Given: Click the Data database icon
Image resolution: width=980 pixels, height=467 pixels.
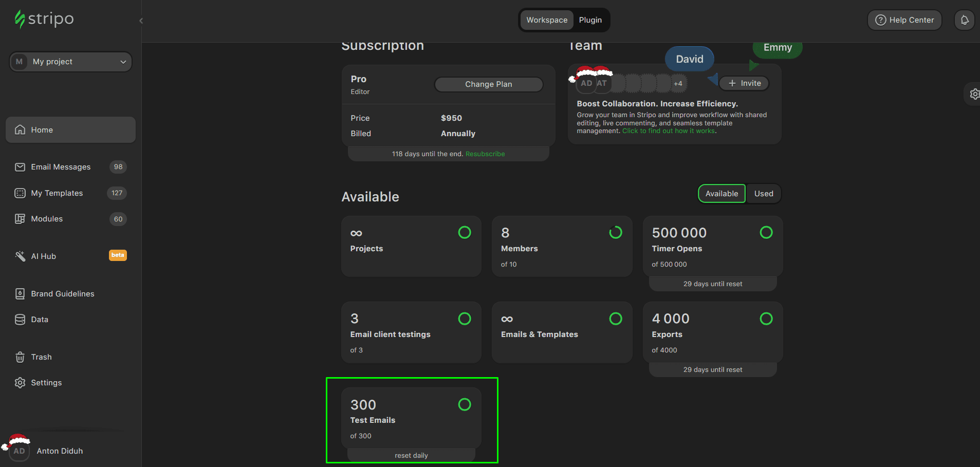Looking at the screenshot, I should click(x=20, y=320).
